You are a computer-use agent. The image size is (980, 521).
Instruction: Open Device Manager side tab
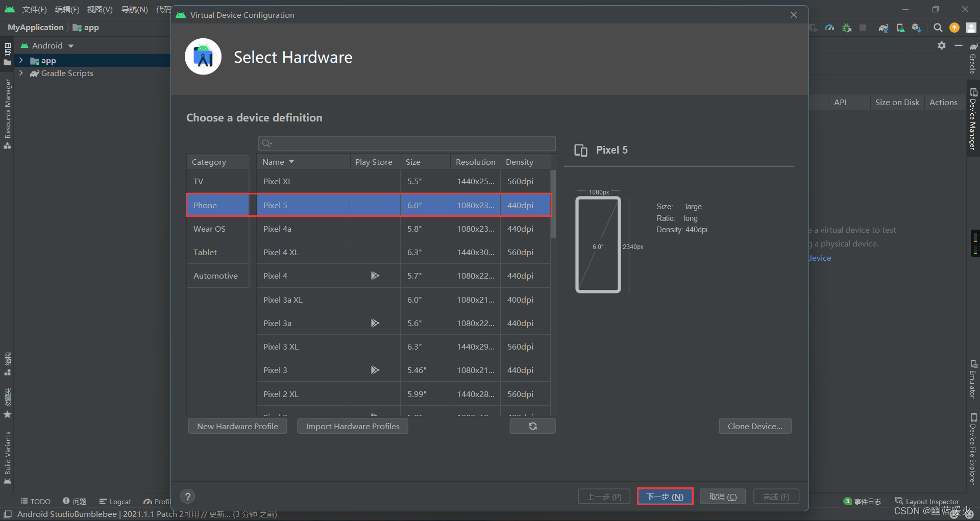pyautogui.click(x=973, y=118)
